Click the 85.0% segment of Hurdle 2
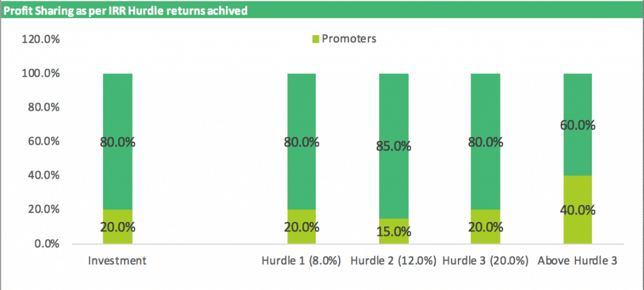 pyautogui.click(x=394, y=146)
